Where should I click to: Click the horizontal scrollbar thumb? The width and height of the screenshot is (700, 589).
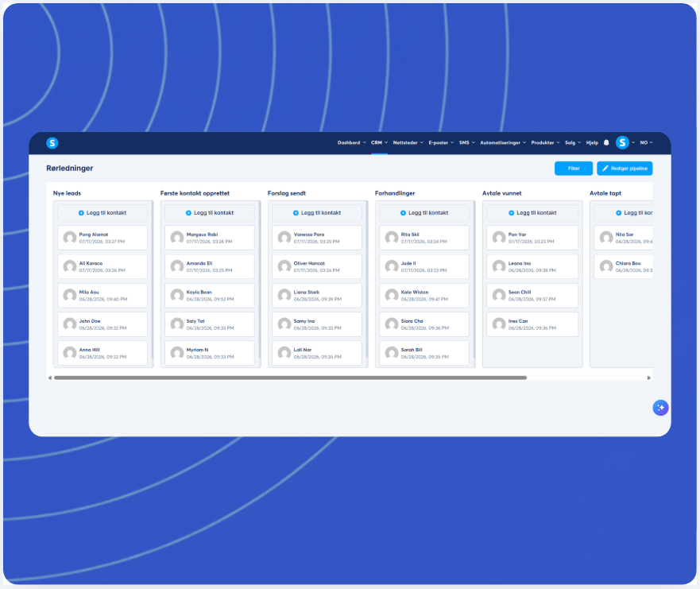pyautogui.click(x=290, y=378)
